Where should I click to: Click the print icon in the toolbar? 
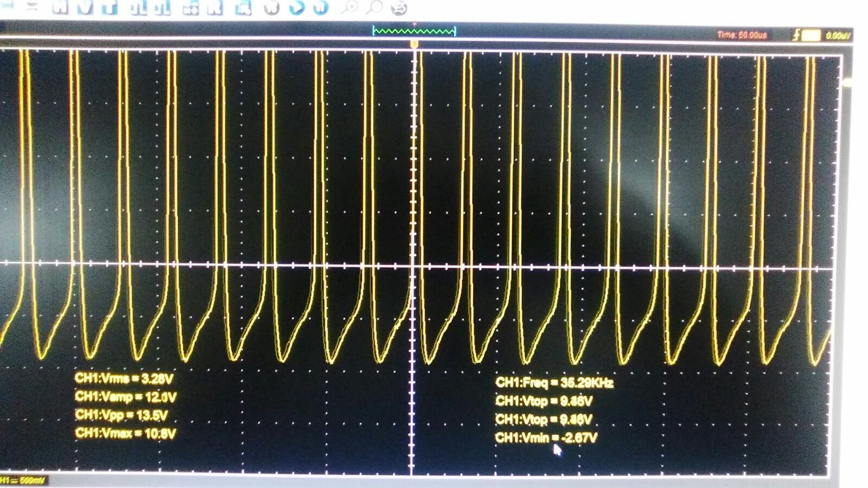click(399, 8)
